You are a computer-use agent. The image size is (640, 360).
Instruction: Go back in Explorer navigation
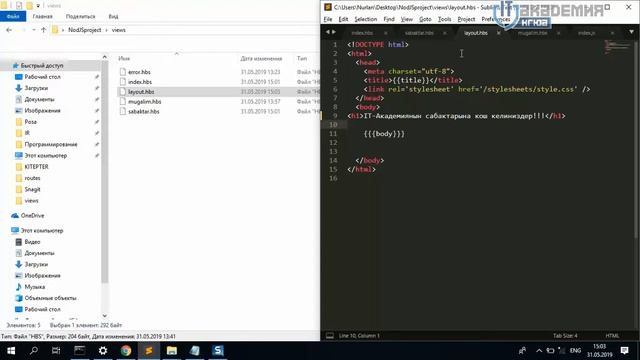click(x=9, y=30)
